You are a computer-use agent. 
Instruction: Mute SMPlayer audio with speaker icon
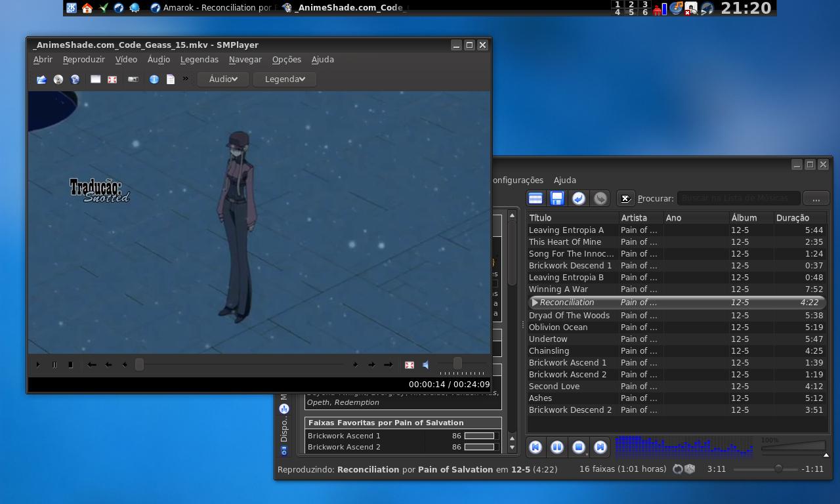426,365
